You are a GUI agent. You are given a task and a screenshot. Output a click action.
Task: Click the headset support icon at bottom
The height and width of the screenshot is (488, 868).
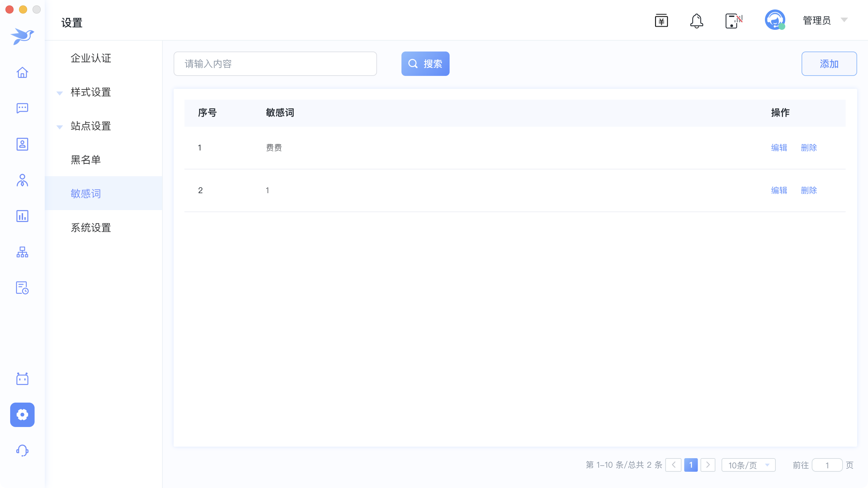(x=22, y=450)
